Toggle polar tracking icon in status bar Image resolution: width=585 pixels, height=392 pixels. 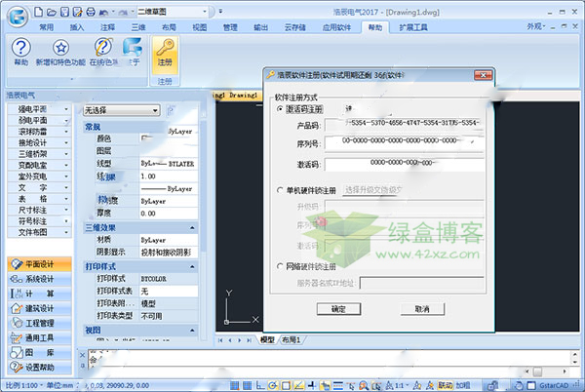point(273,385)
